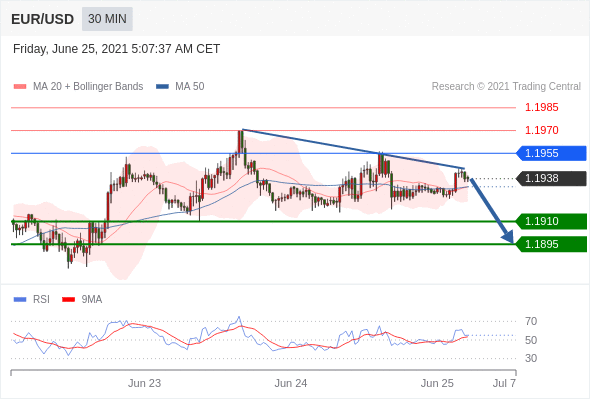
Task: Click the black 1.1938 current price tag
Action: [551, 178]
